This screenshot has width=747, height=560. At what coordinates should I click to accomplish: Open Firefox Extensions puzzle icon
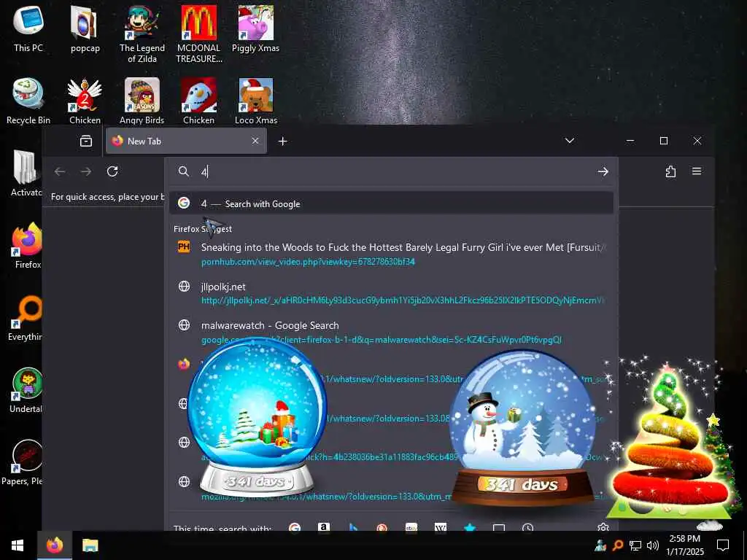670,171
